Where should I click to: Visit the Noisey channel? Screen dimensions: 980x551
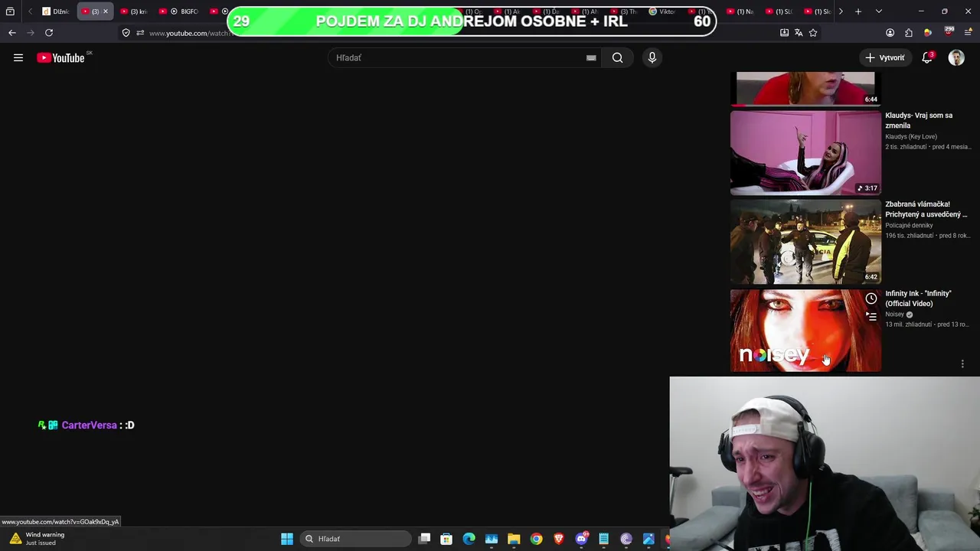[894, 315]
